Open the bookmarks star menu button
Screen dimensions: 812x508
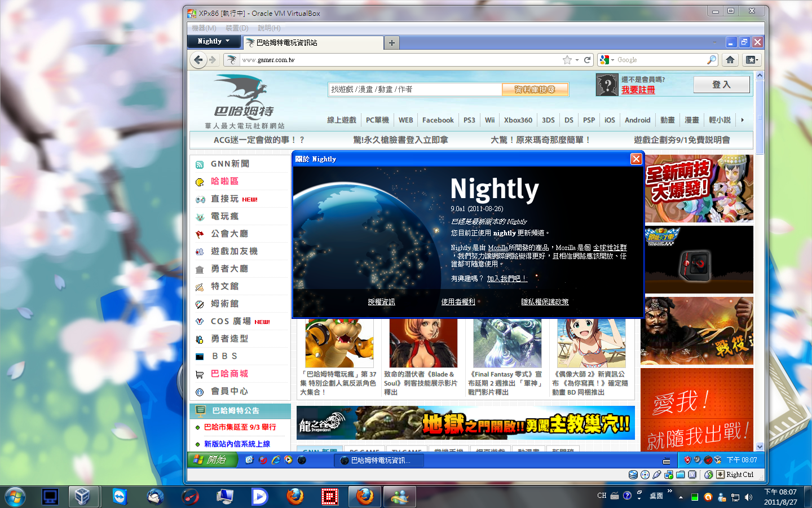click(752, 60)
